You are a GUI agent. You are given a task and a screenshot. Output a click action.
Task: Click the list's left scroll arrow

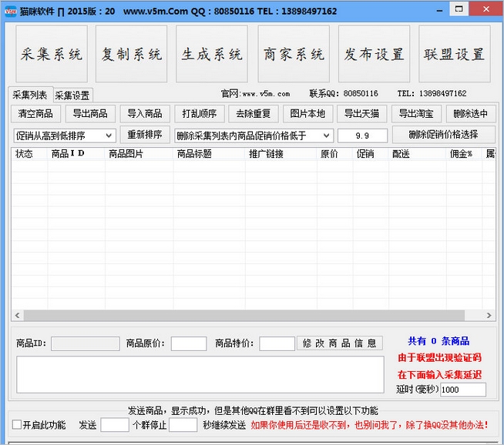click(x=18, y=316)
